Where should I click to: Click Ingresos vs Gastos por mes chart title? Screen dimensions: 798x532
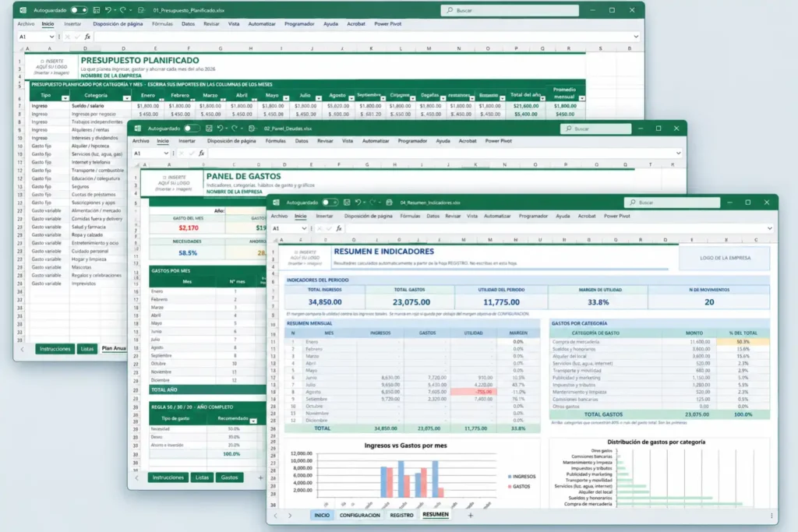click(405, 446)
